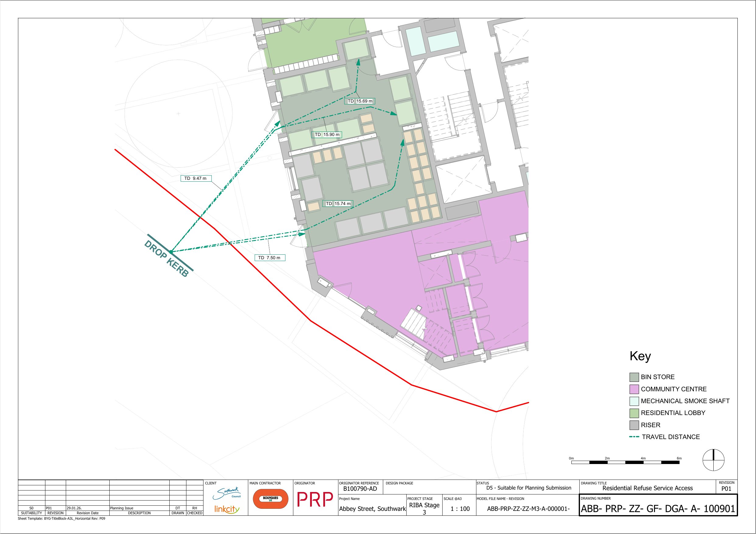Click the 0m–6m scale bar
This screenshot has height=534, width=756.
[625, 462]
